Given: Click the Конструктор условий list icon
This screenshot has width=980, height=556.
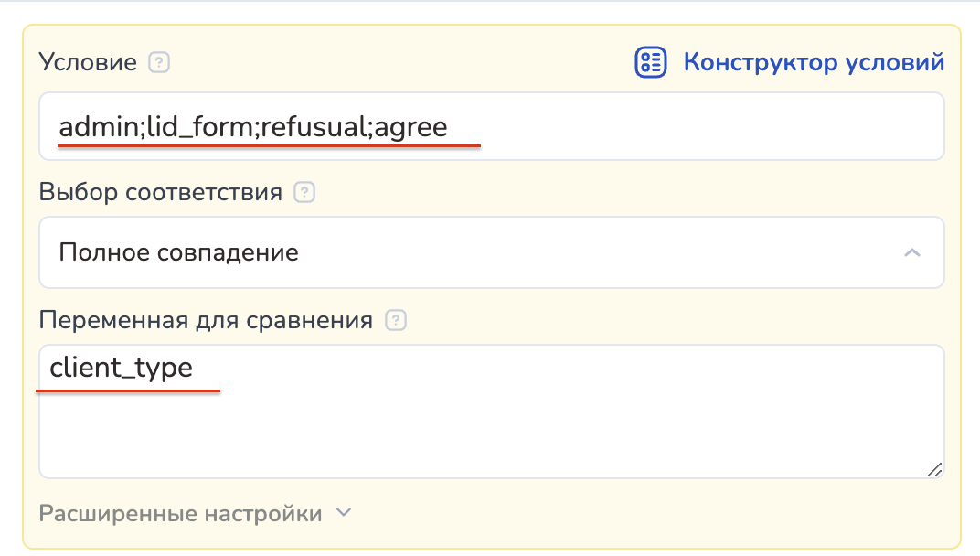Looking at the screenshot, I should tap(650, 63).
